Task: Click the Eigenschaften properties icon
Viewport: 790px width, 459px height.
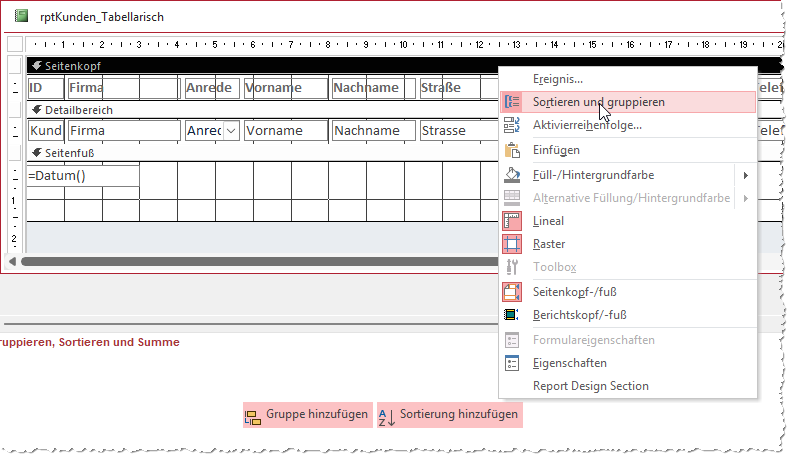Action: pos(512,363)
